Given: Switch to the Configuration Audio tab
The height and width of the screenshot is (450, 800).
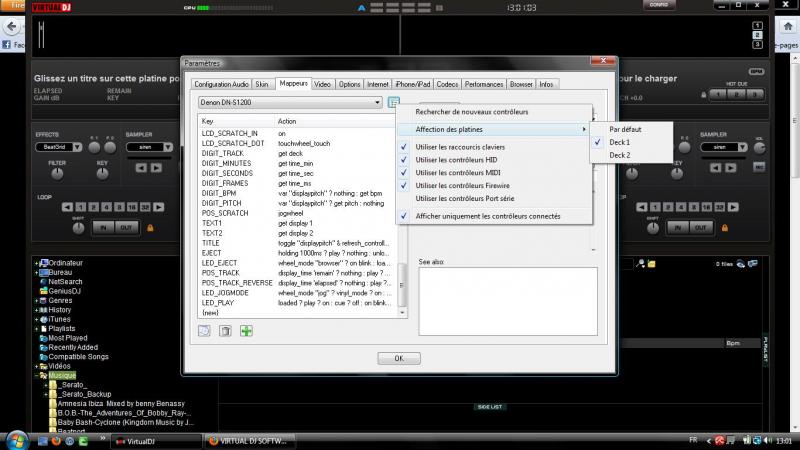Looking at the screenshot, I should tap(220, 84).
